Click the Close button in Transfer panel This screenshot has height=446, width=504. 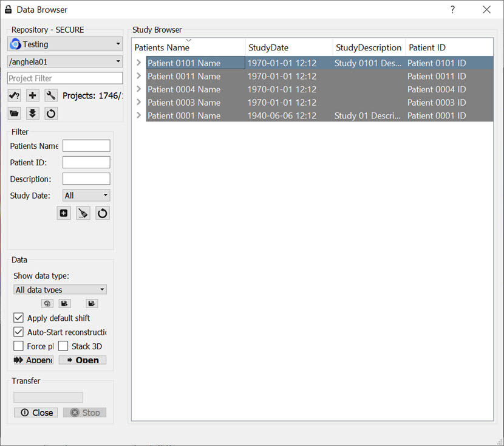36,413
